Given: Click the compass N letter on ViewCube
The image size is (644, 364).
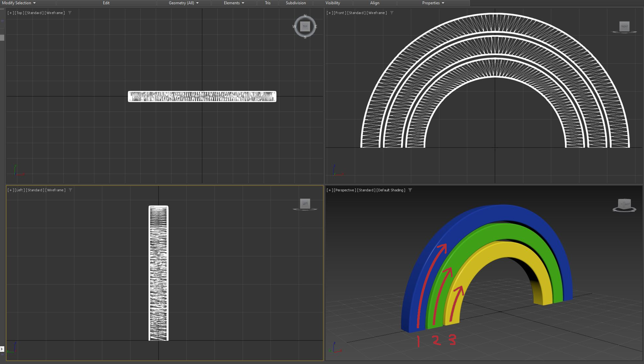Looking at the screenshot, I should pyautogui.click(x=305, y=16).
